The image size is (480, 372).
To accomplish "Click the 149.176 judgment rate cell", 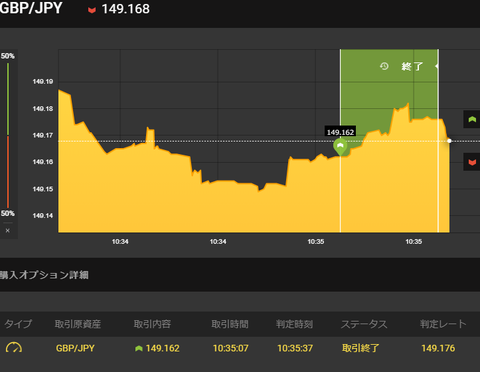I will [438, 348].
